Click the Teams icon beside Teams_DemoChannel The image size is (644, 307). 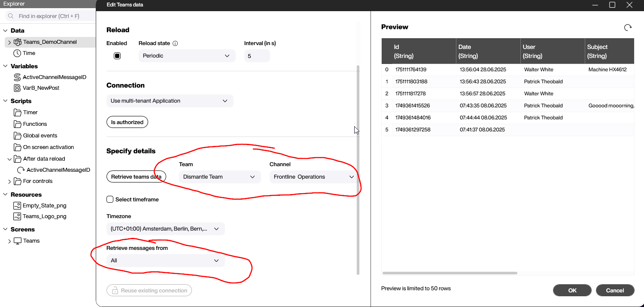click(x=17, y=42)
